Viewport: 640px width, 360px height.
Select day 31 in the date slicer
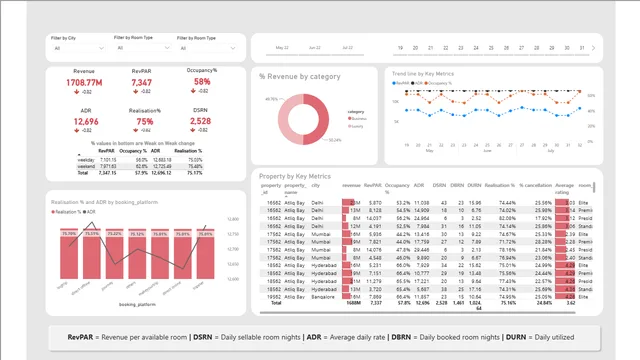click(x=582, y=48)
